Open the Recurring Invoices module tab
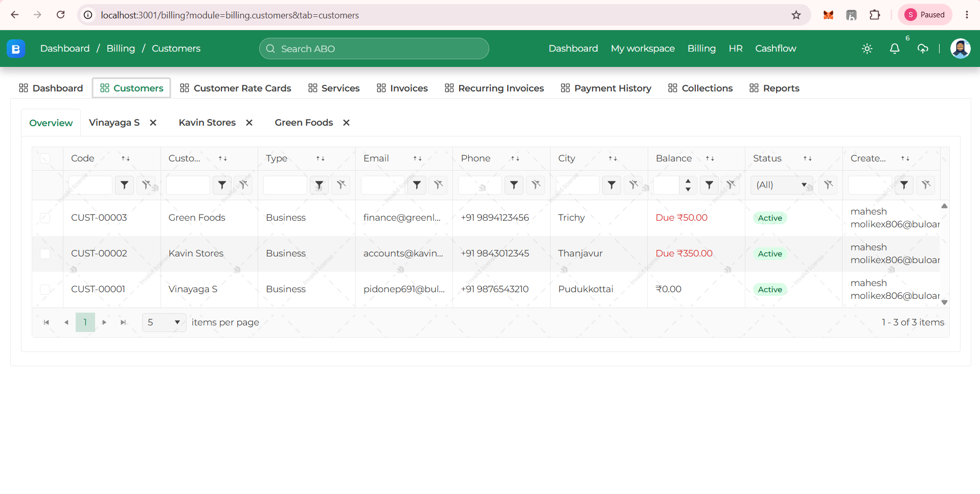980x494 pixels. (x=494, y=88)
